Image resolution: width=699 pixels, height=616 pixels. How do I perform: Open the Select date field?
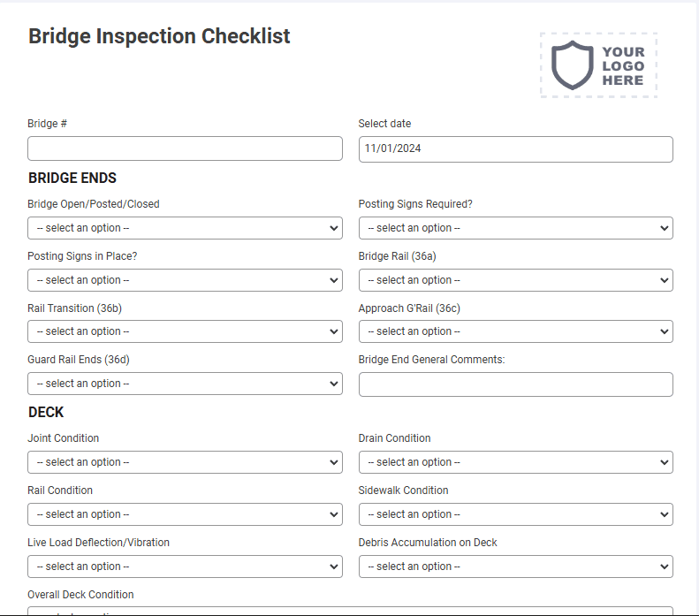tap(516, 149)
